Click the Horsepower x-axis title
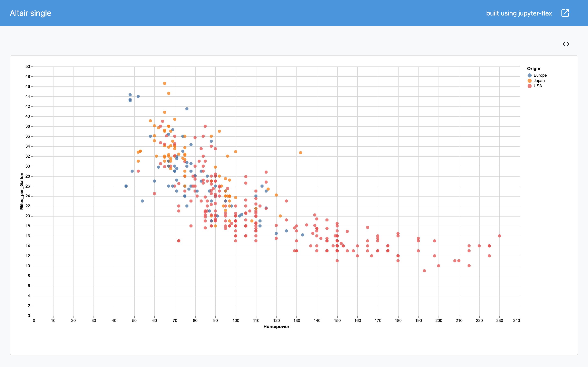Image resolution: width=588 pixels, height=367 pixels. pos(276,327)
